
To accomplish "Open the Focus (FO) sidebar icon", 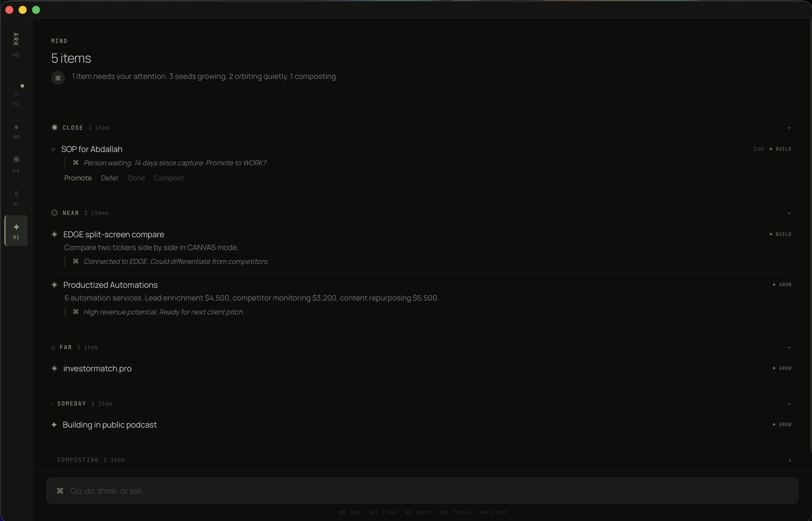I will (16, 160).
